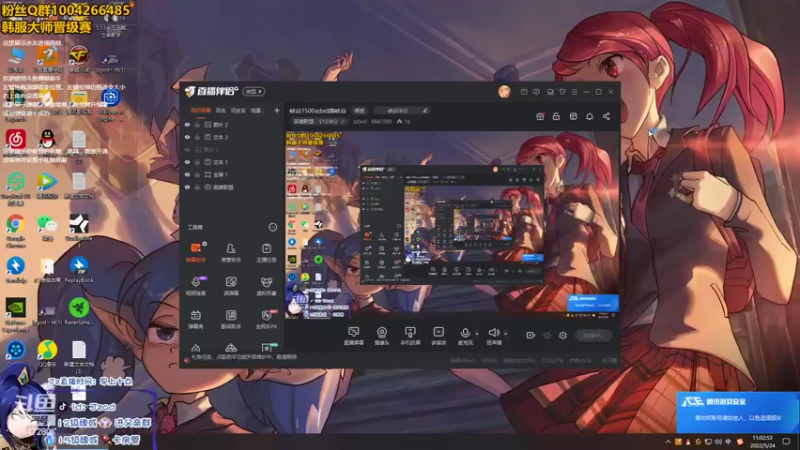Open the 弹幕秀 TV-shaped tool

point(196,319)
